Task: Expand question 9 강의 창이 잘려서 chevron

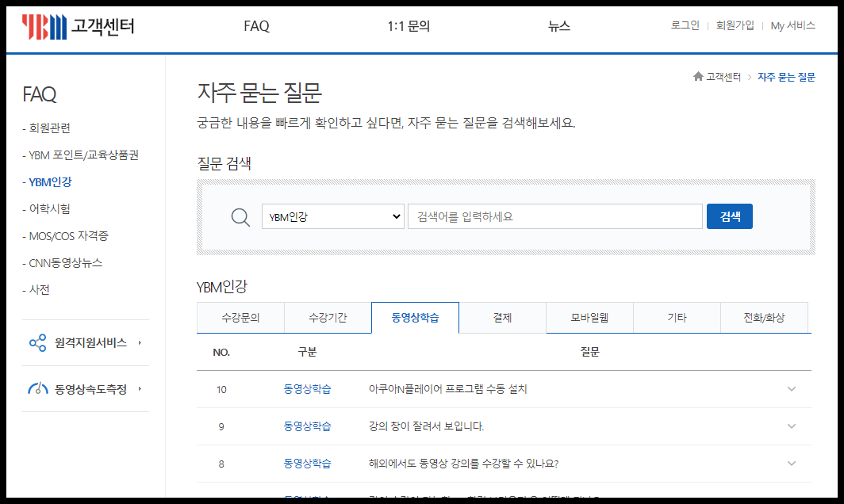Action: tap(792, 426)
